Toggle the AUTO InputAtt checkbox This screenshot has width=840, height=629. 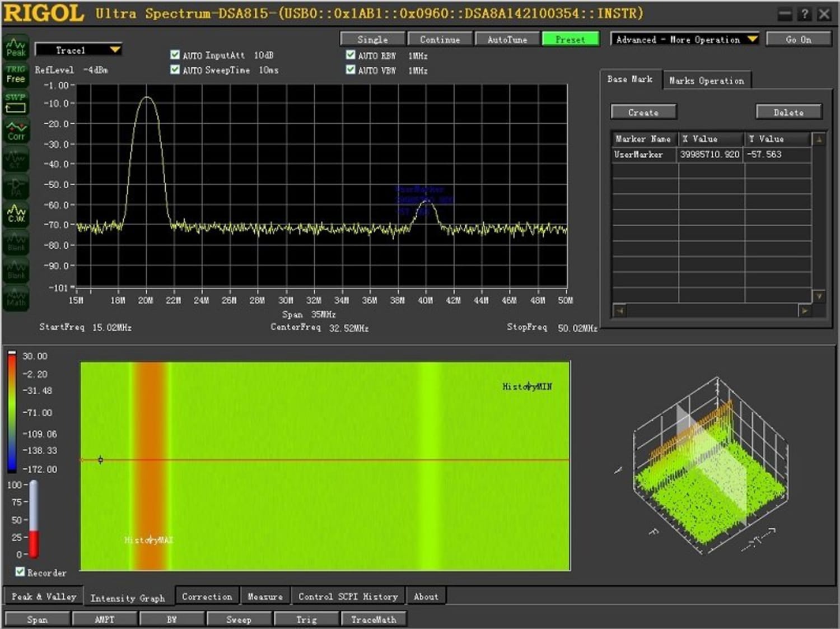tap(174, 54)
